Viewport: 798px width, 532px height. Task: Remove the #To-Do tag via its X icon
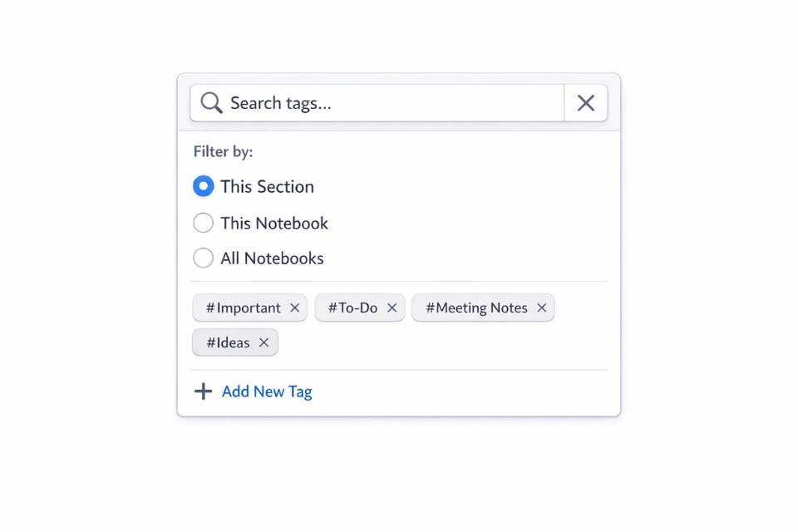tap(392, 308)
